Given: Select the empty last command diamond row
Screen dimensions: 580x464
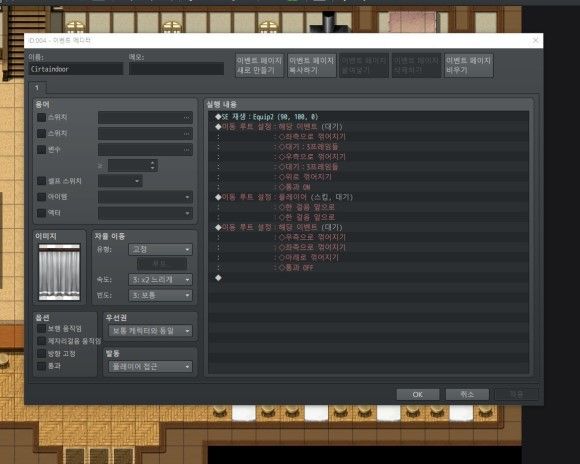Looking at the screenshot, I should (368, 278).
